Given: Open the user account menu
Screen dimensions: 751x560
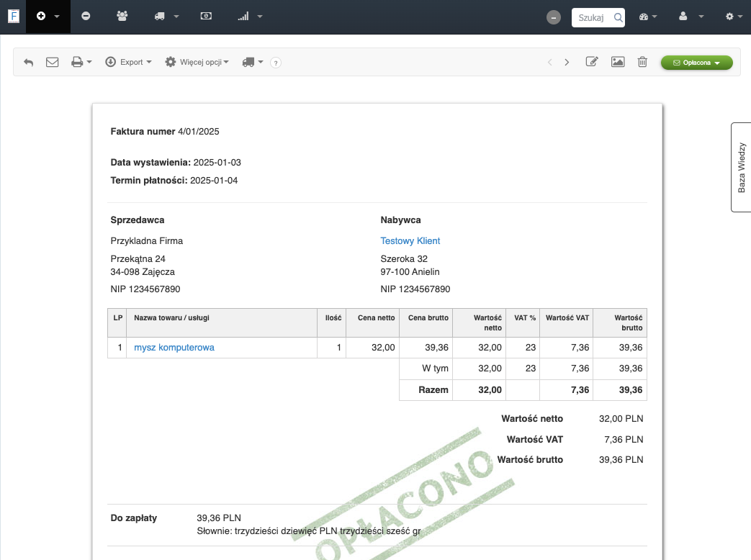Looking at the screenshot, I should 691,17.
